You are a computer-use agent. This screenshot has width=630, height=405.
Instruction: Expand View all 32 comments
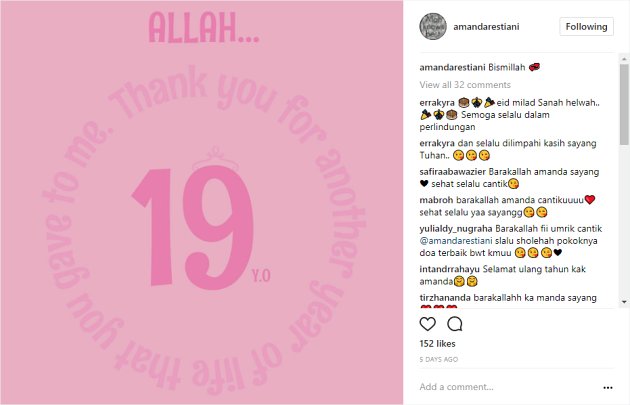pos(465,85)
